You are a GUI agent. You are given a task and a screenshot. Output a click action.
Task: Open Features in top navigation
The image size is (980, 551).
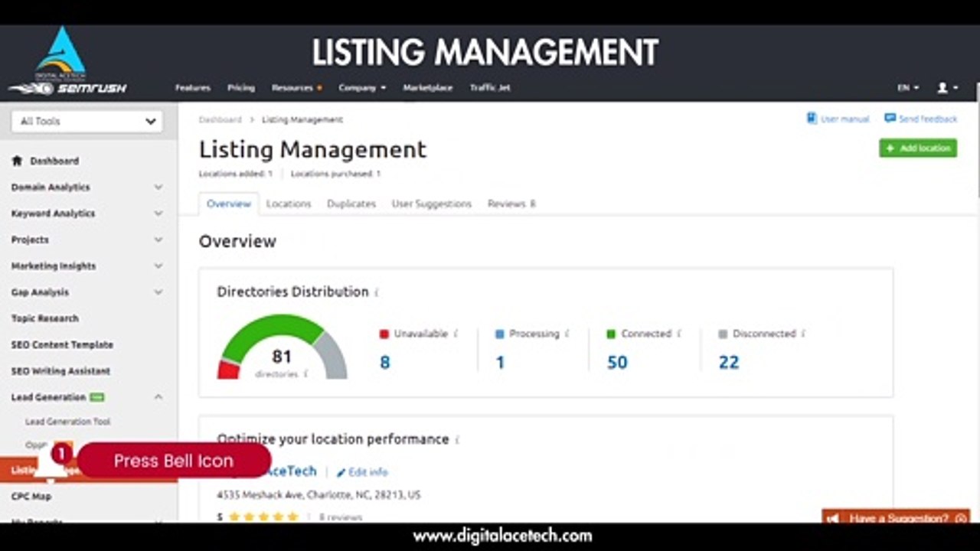[x=193, y=88]
